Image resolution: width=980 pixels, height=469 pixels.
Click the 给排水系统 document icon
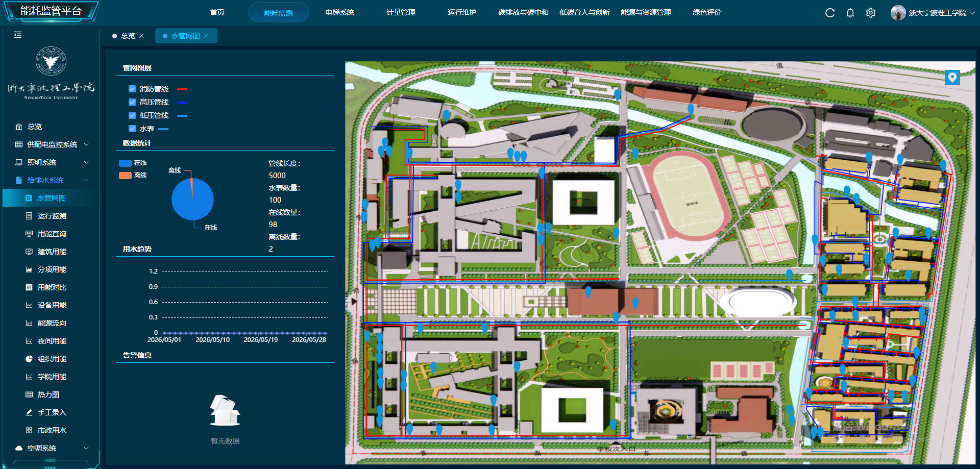[19, 180]
